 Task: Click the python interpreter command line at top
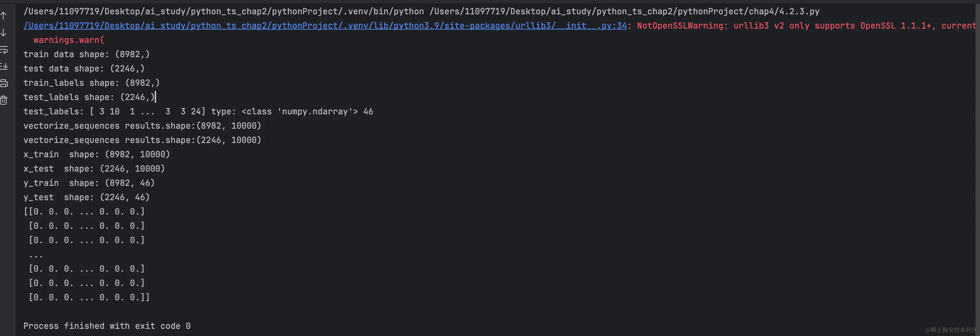coord(421,11)
